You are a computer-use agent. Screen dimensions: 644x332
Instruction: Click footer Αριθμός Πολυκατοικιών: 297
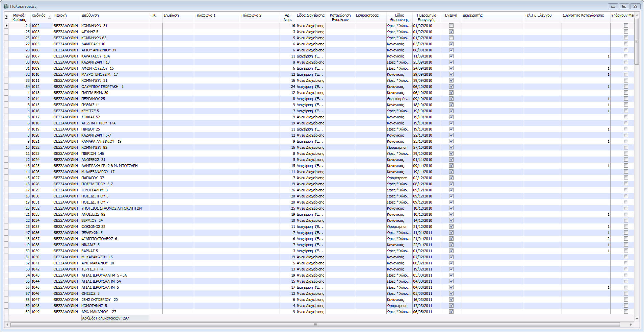pyautogui.click(x=115, y=318)
